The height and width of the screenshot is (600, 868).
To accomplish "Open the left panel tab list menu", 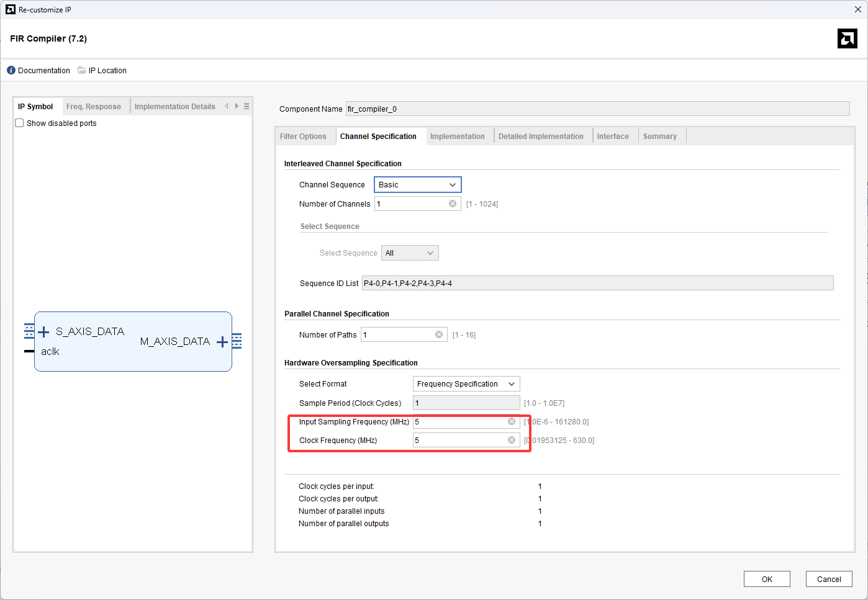I will tap(246, 106).
